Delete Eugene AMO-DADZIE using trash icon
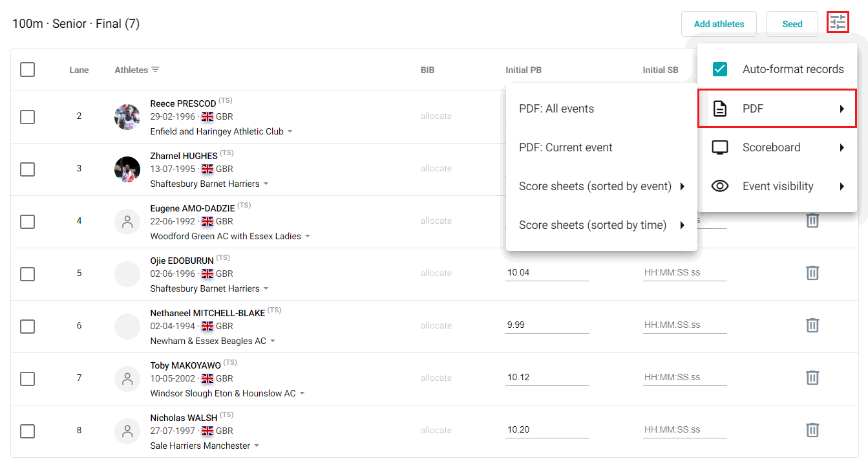Viewport: 868px width, 463px height. 812,221
